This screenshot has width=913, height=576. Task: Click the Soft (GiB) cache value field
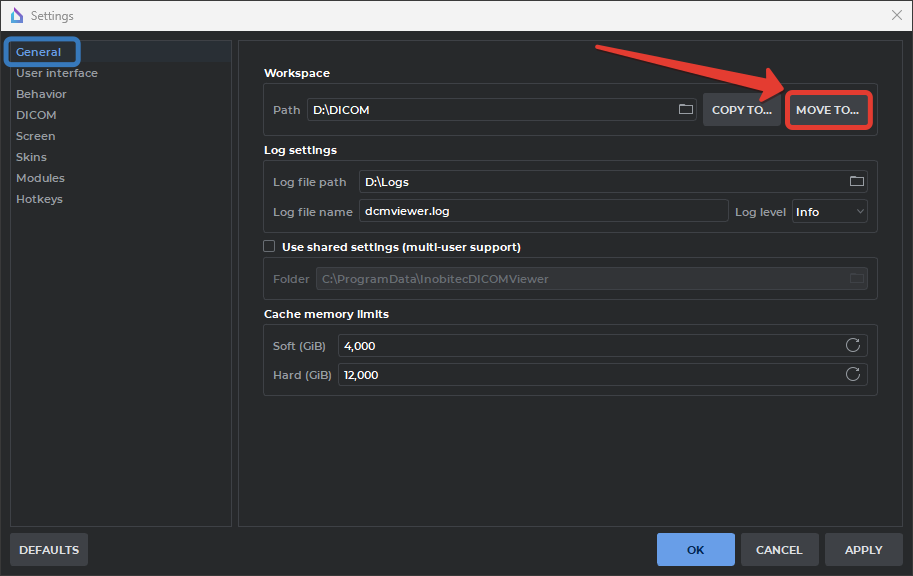(x=590, y=346)
